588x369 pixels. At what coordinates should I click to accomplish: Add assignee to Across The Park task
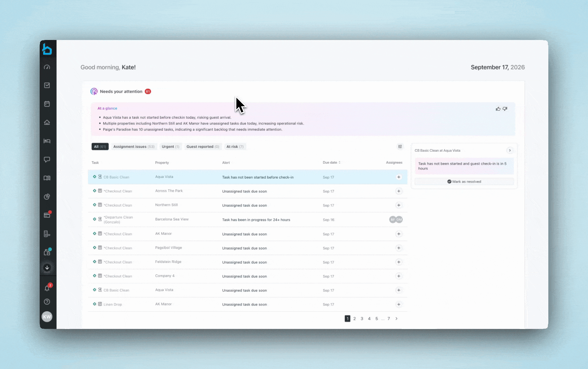coord(399,191)
